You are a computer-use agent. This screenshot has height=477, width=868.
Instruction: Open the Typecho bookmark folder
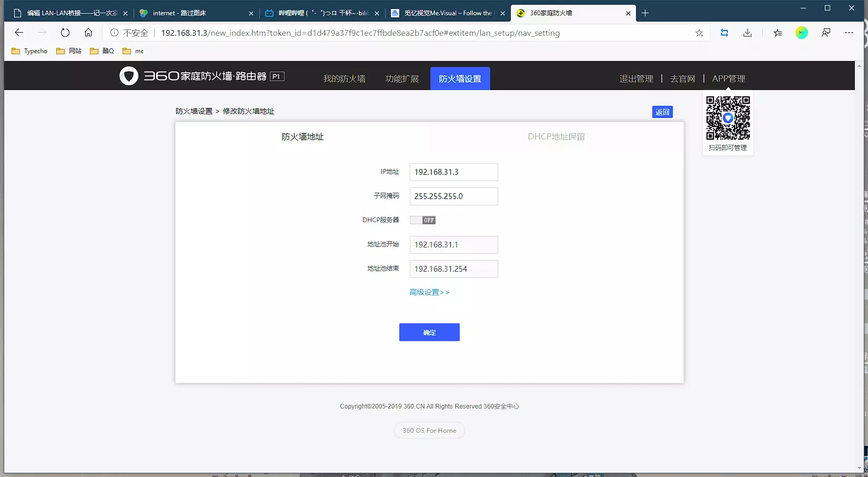click(29, 51)
